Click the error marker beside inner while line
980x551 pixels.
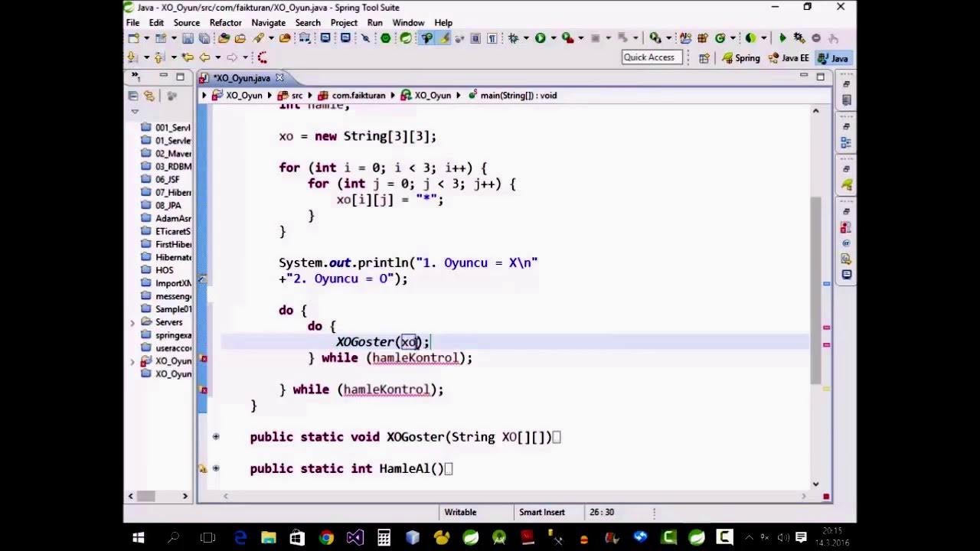[203, 358]
